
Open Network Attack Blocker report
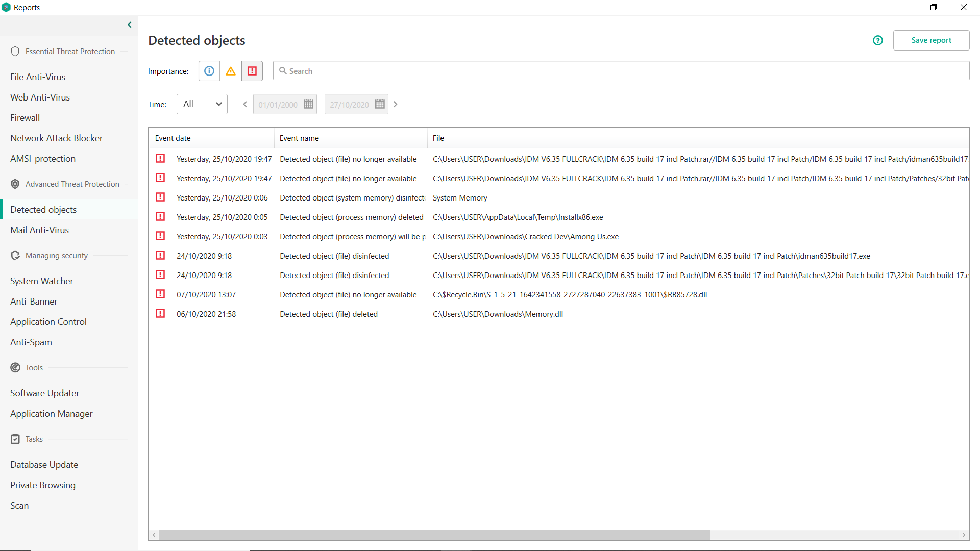[56, 138]
